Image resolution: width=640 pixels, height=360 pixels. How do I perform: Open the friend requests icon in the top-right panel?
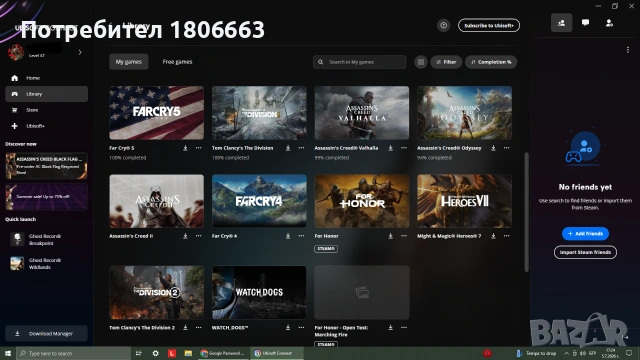pos(609,23)
